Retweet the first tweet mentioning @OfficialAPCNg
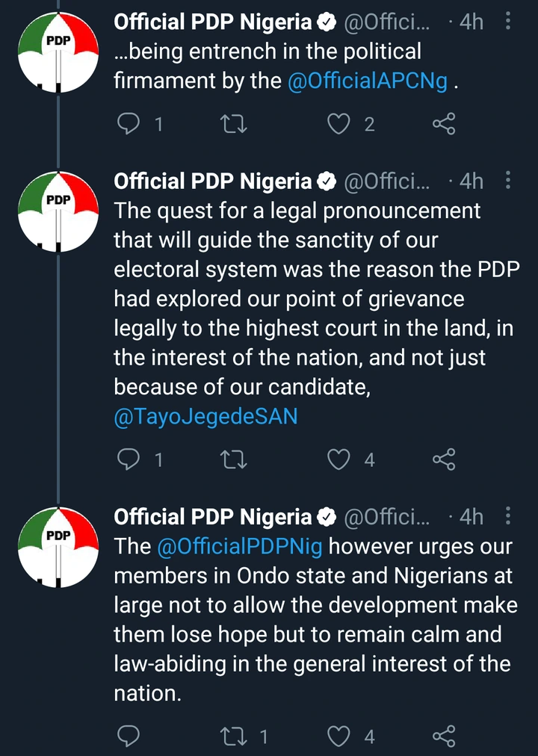 [x=235, y=124]
